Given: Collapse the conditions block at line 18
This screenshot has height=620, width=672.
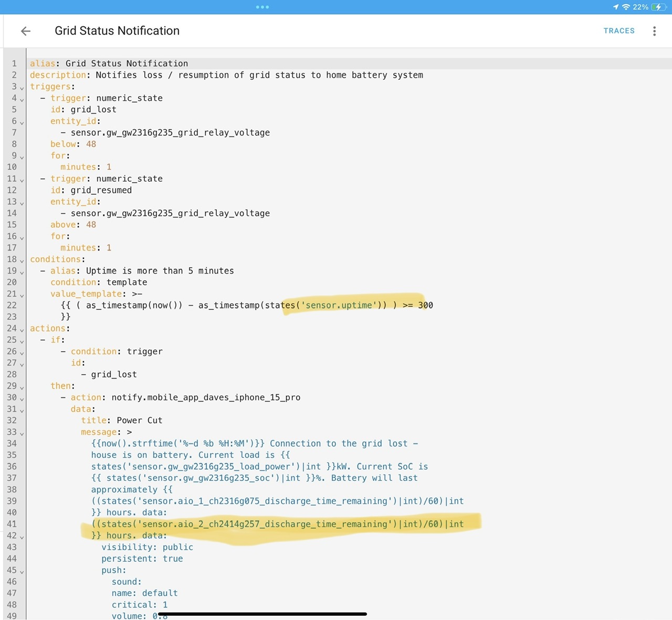Looking at the screenshot, I should click(22, 260).
